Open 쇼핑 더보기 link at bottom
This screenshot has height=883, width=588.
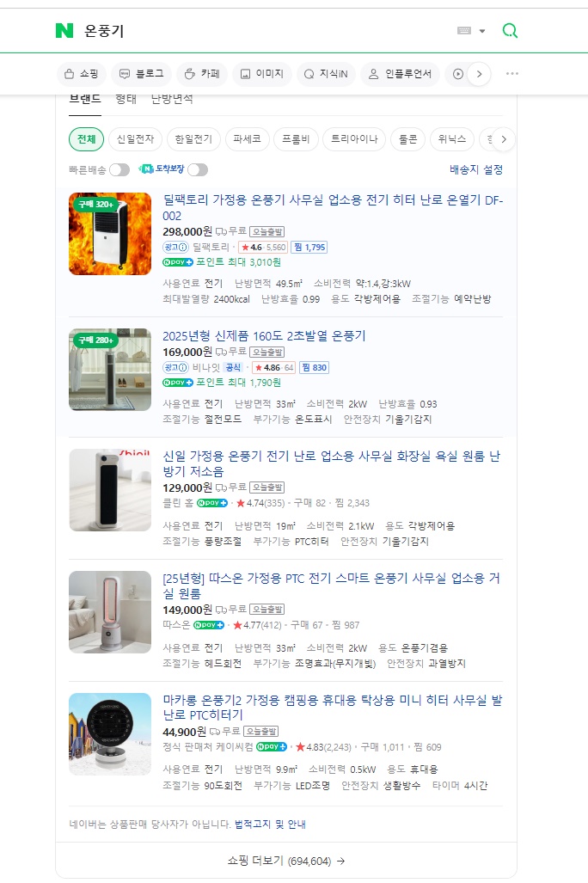tap(286, 861)
